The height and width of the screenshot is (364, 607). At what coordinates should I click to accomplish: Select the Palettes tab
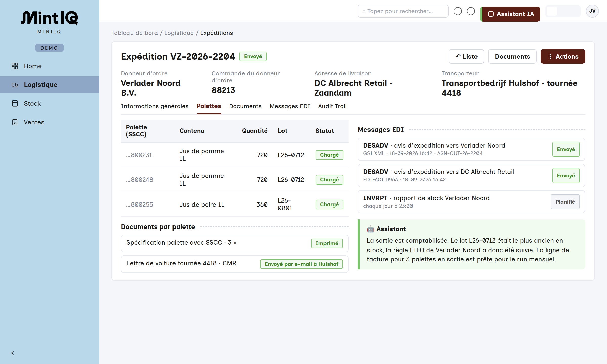coord(209,106)
